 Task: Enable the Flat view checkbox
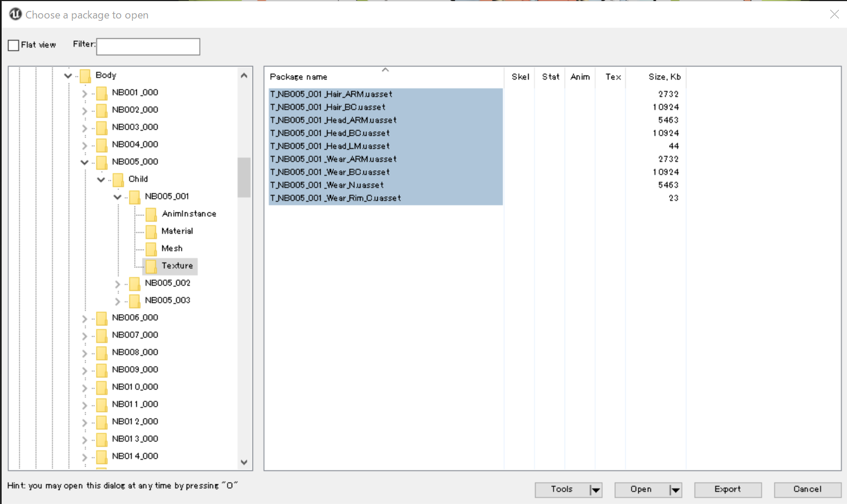[x=13, y=45]
